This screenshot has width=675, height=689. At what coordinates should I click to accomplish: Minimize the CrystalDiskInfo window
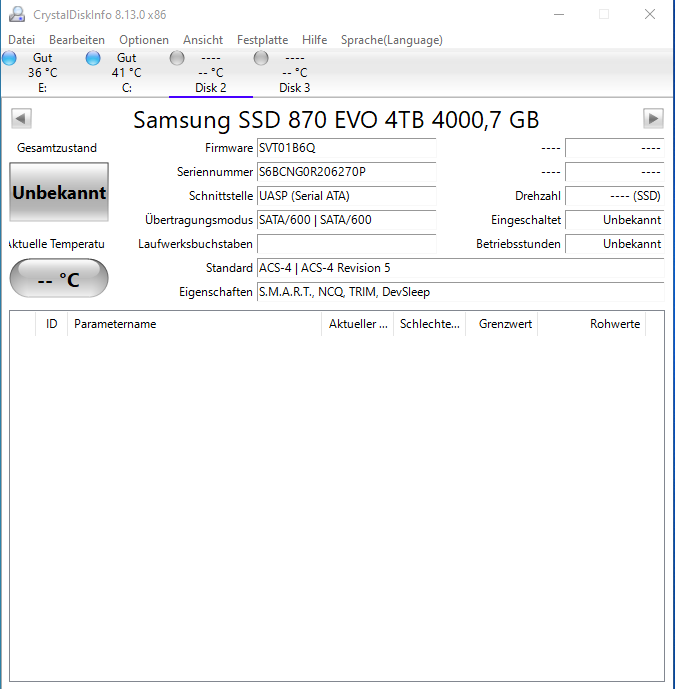(x=559, y=15)
